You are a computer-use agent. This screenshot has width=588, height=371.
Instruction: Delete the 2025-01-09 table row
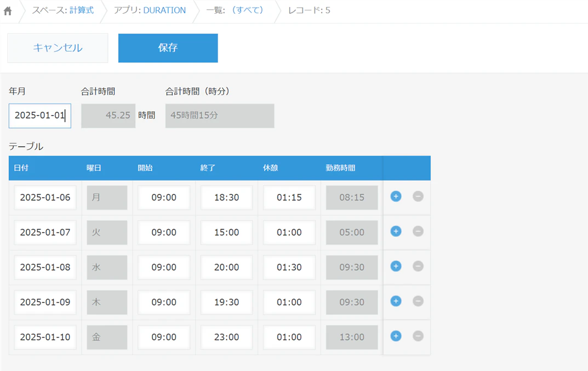(x=418, y=301)
